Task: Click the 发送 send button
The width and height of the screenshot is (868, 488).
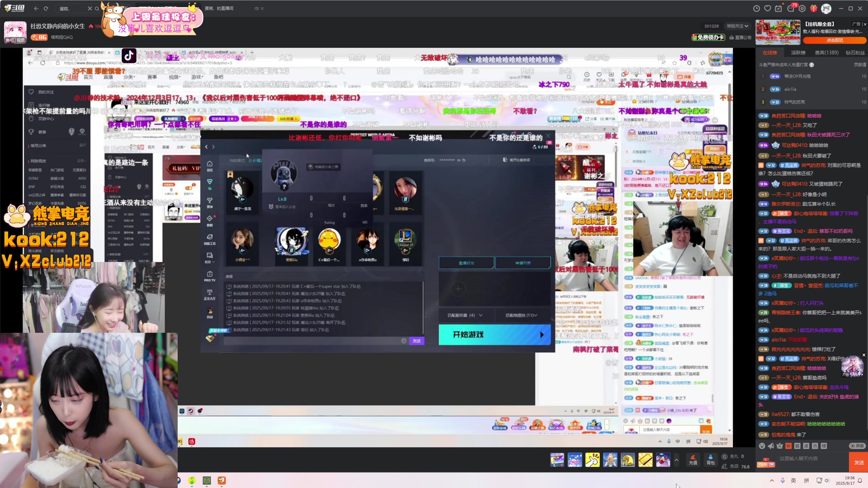Action: [859, 463]
